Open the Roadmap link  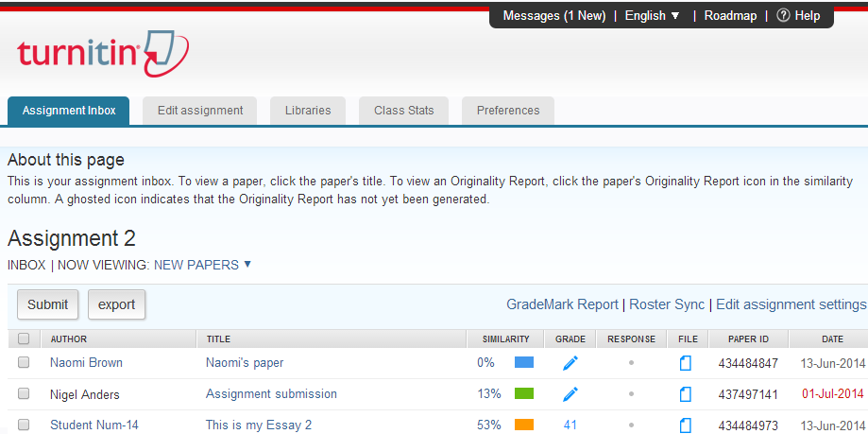coord(730,15)
